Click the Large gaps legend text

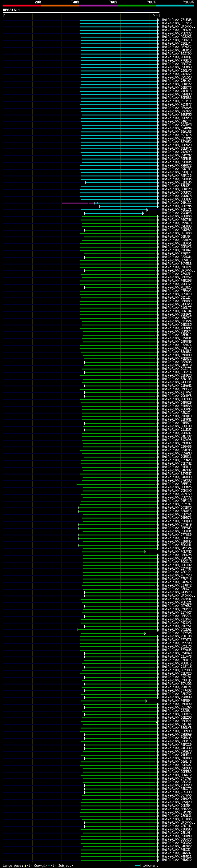(x=38, y=865)
